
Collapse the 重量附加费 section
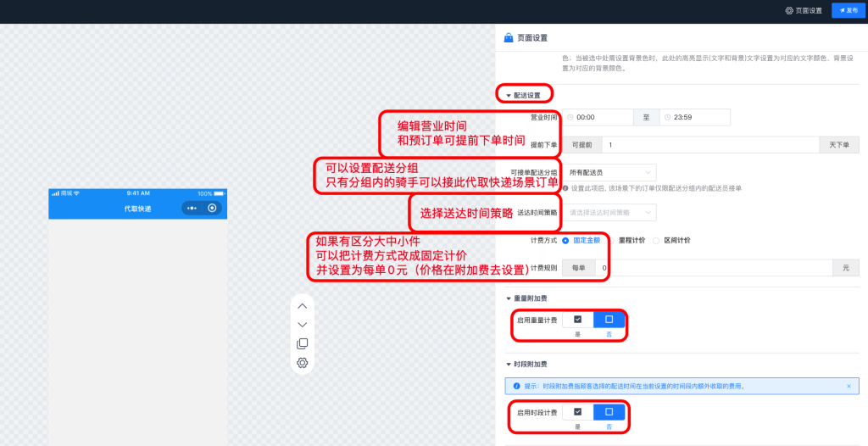[509, 298]
